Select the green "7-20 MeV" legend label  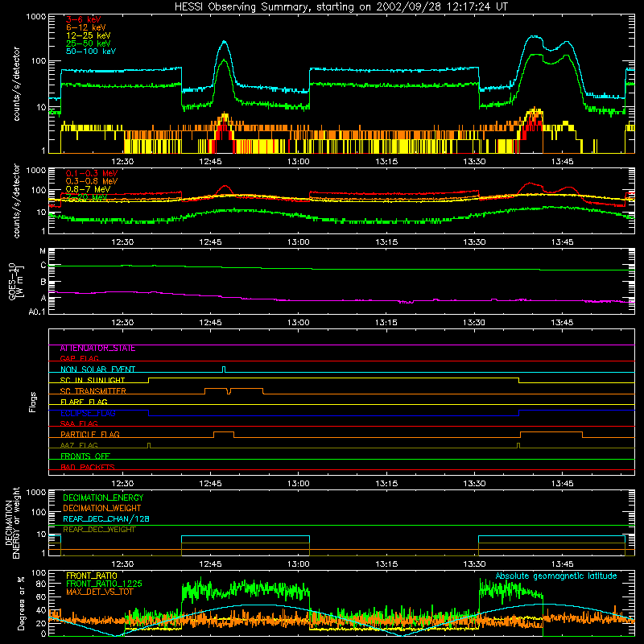pos(86,197)
